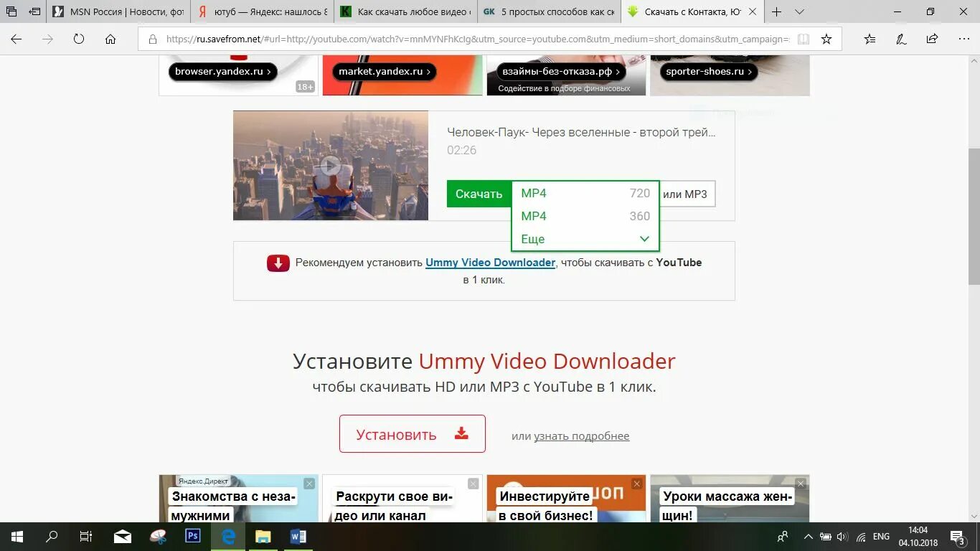Open a new tab with the plus icon

(776, 11)
